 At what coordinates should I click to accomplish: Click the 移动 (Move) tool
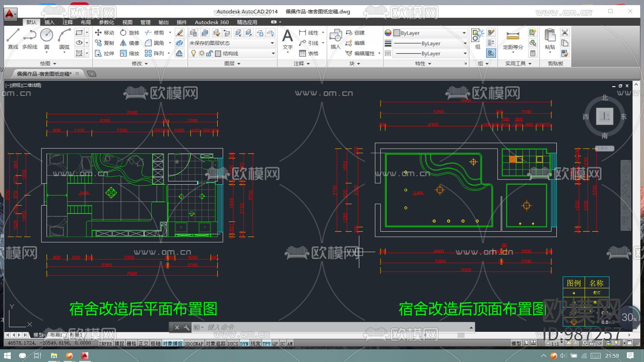pos(104,33)
